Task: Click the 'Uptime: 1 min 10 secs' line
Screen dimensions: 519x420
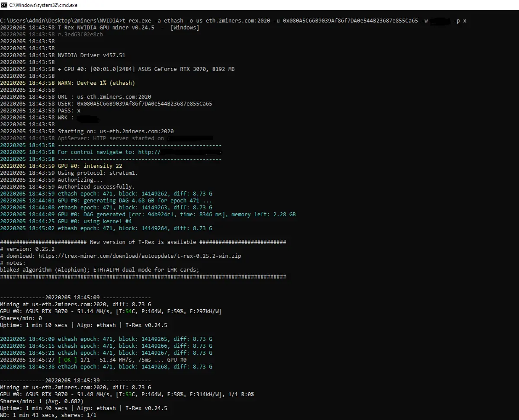Action: click(83, 325)
